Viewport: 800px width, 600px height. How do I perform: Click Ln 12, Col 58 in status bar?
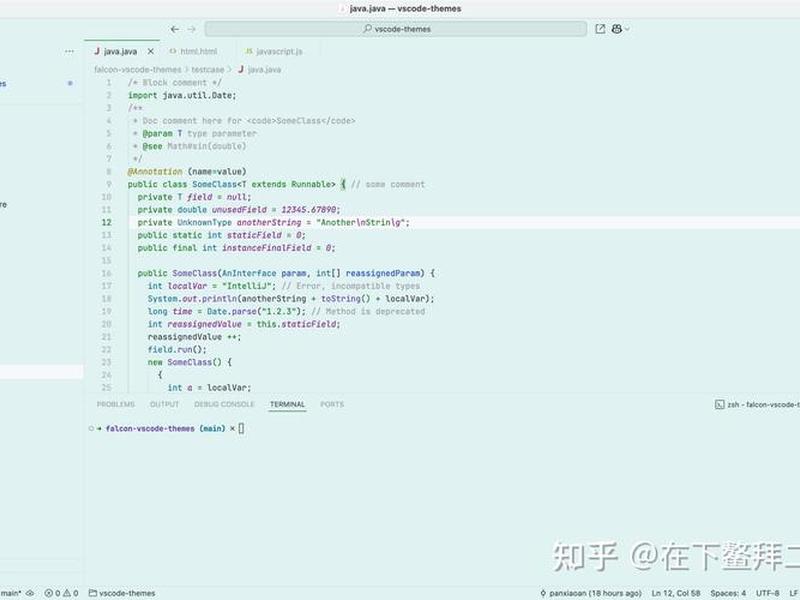click(676, 593)
